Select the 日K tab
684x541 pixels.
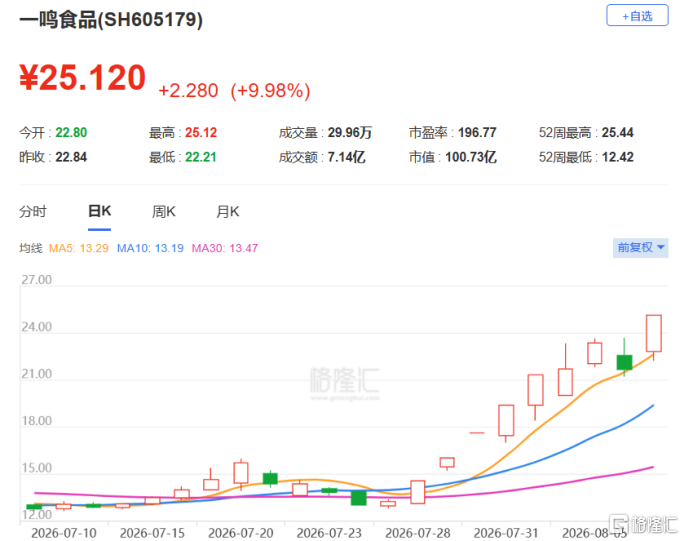[99, 211]
